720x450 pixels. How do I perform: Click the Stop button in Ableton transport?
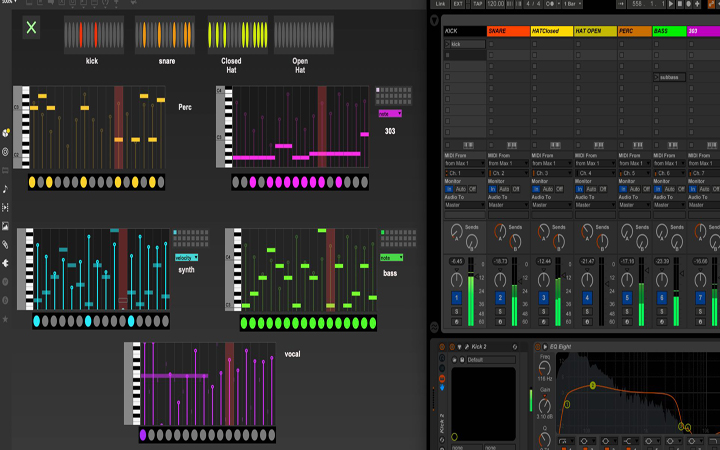click(x=680, y=4)
